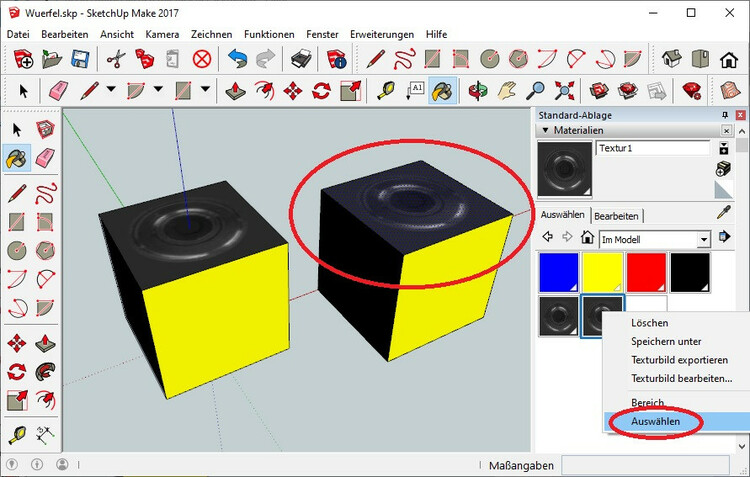The image size is (750, 477).
Task: Open the Kamera menu
Action: point(161,34)
